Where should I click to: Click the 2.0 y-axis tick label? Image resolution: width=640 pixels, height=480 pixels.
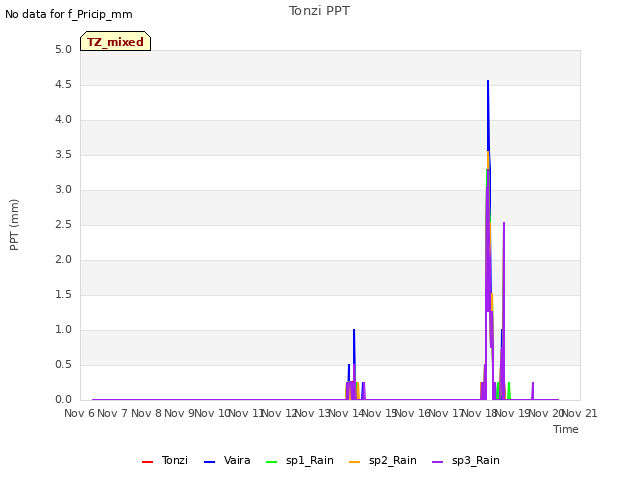pyautogui.click(x=63, y=260)
